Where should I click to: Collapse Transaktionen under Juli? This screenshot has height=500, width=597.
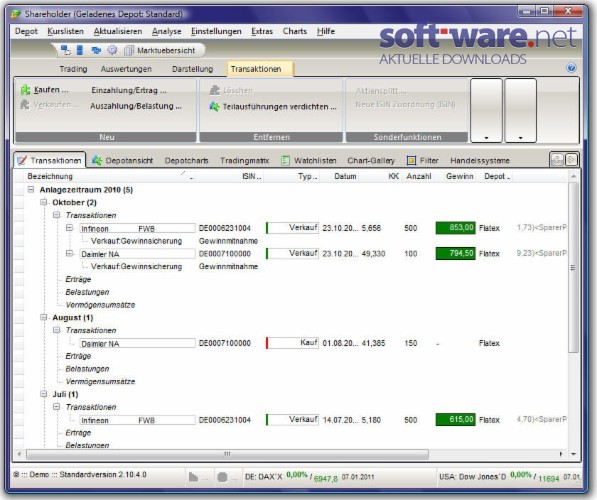(57, 407)
